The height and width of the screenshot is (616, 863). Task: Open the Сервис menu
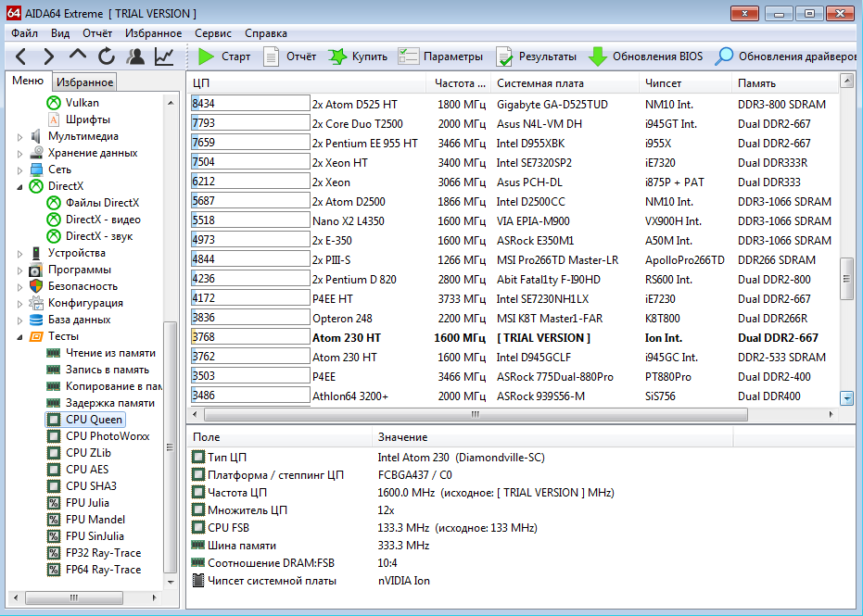213,33
